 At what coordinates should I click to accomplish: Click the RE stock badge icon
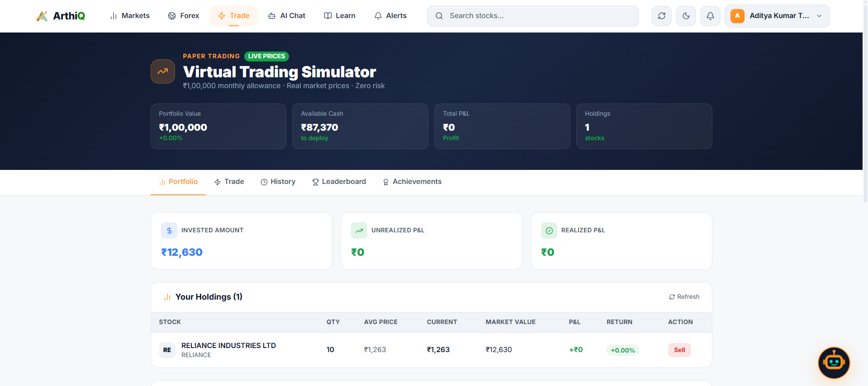point(167,350)
